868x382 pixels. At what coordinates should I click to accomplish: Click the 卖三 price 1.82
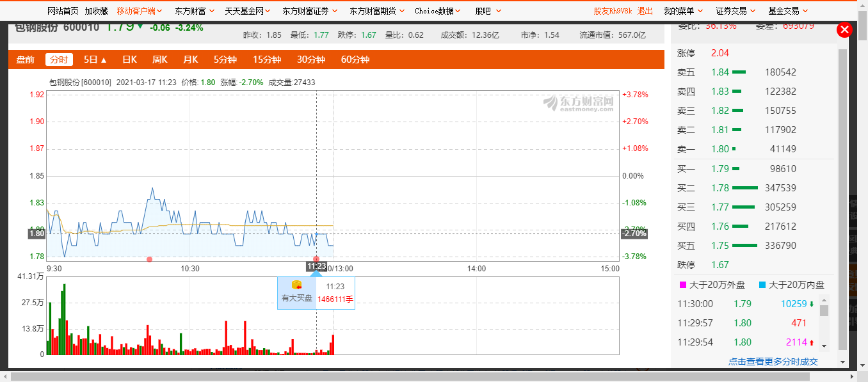coord(720,111)
